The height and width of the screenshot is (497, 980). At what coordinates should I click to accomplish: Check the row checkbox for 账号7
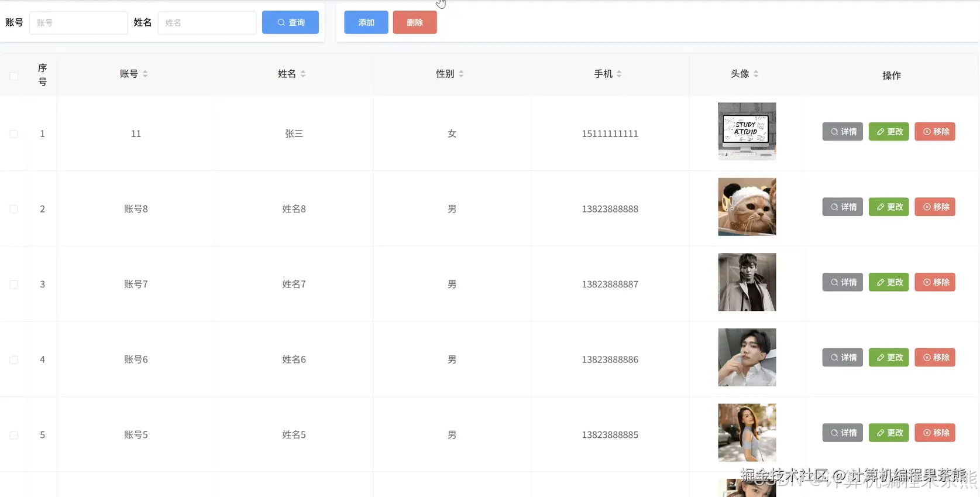click(14, 285)
